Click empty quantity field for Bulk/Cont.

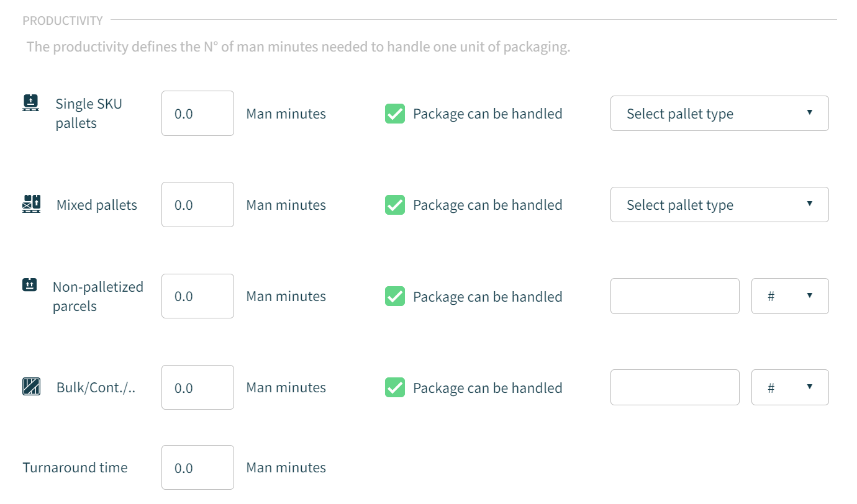coord(675,387)
